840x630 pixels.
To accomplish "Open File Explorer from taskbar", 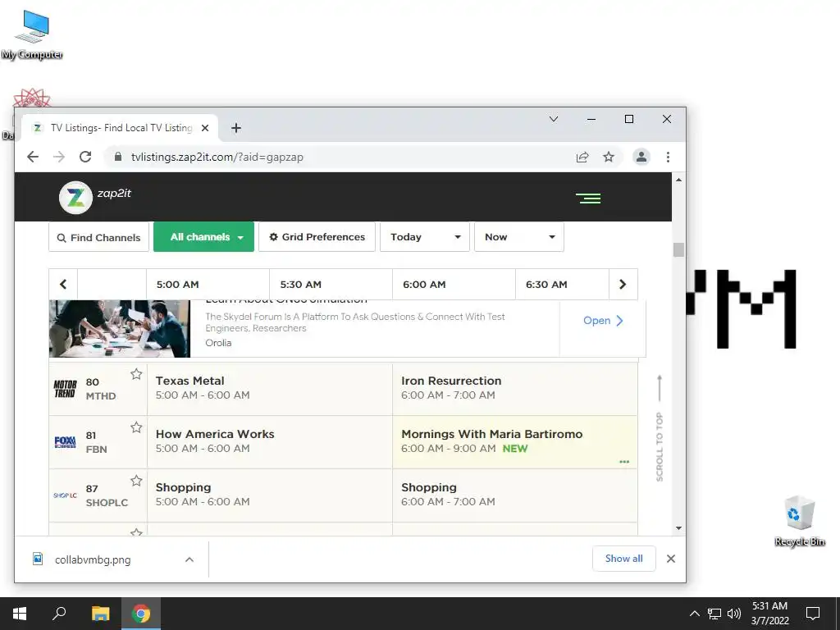I will point(100,614).
